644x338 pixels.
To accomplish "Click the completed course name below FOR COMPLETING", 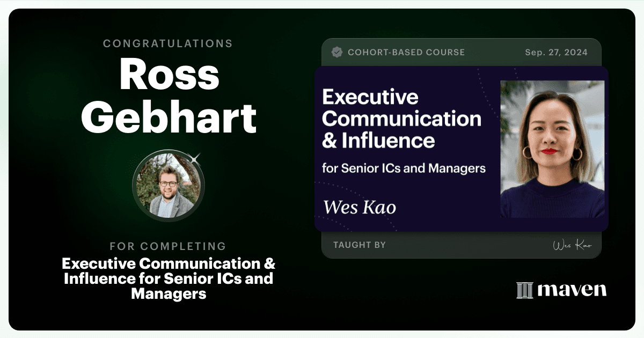I will click(x=169, y=279).
